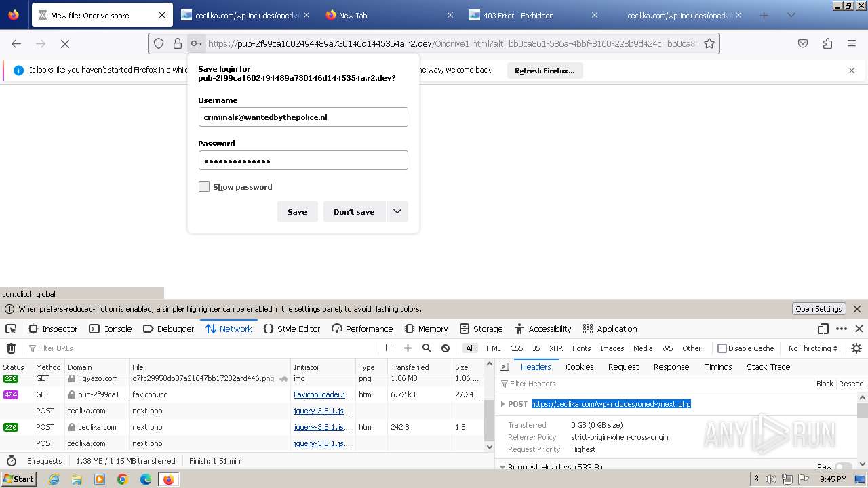Collapse the request details pane
868x488 pixels.
505,367
